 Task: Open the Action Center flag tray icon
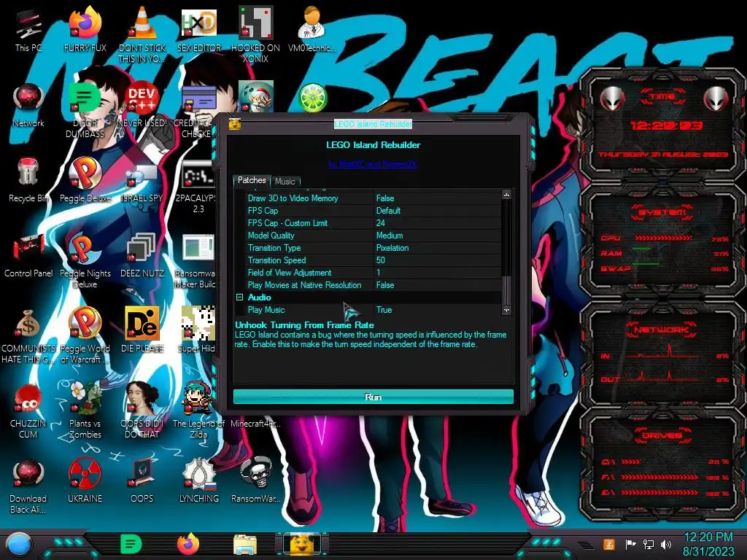630,544
